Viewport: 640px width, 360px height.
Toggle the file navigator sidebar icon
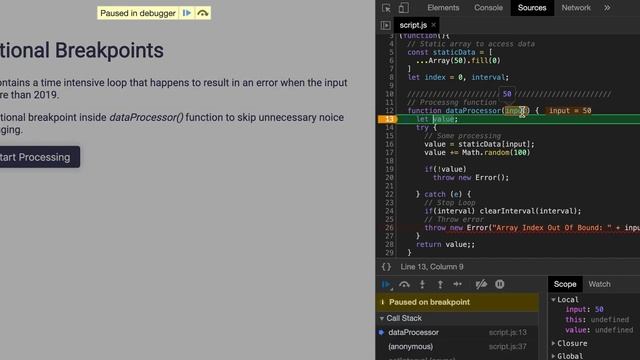pyautogui.click(x=385, y=25)
